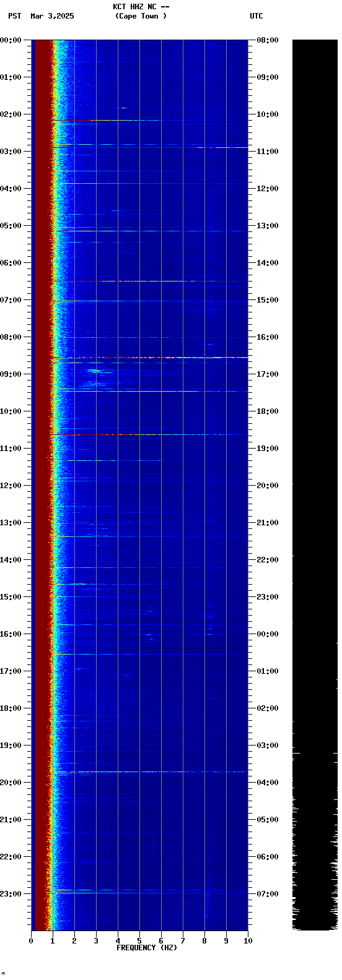Viewport: 342px width, 980px height.
Task: Click the event line near 10:40 PST
Action: 149,434
